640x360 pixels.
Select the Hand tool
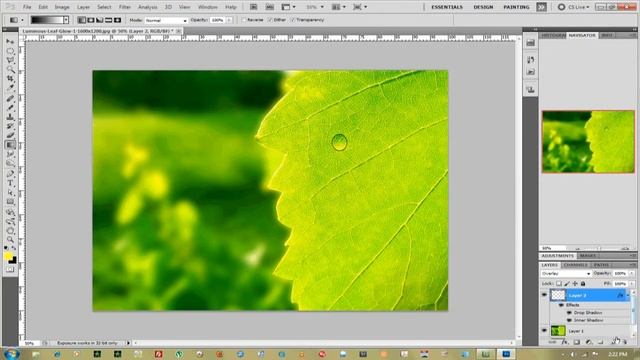tap(10, 231)
